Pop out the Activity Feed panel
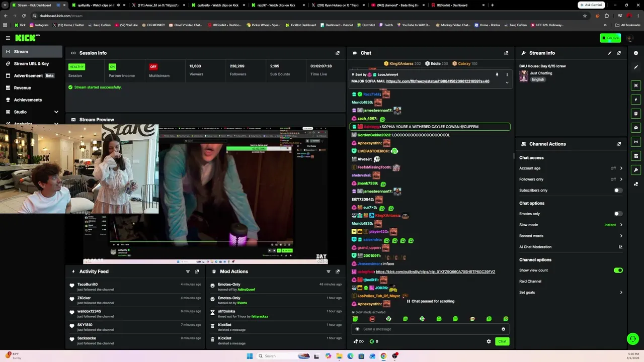 click(197, 271)
